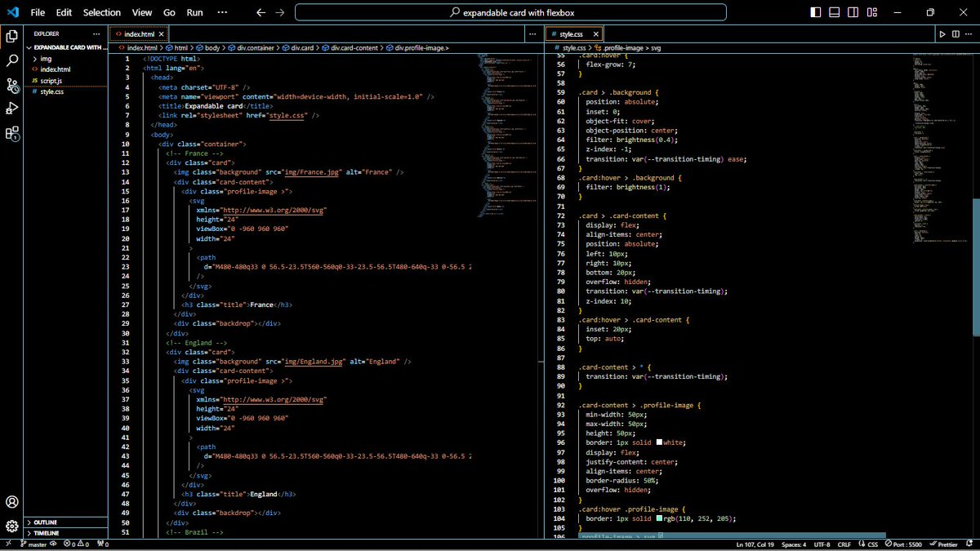Image resolution: width=980 pixels, height=551 pixels.
Task: Open the Accounts menu icon
Action: (x=12, y=502)
